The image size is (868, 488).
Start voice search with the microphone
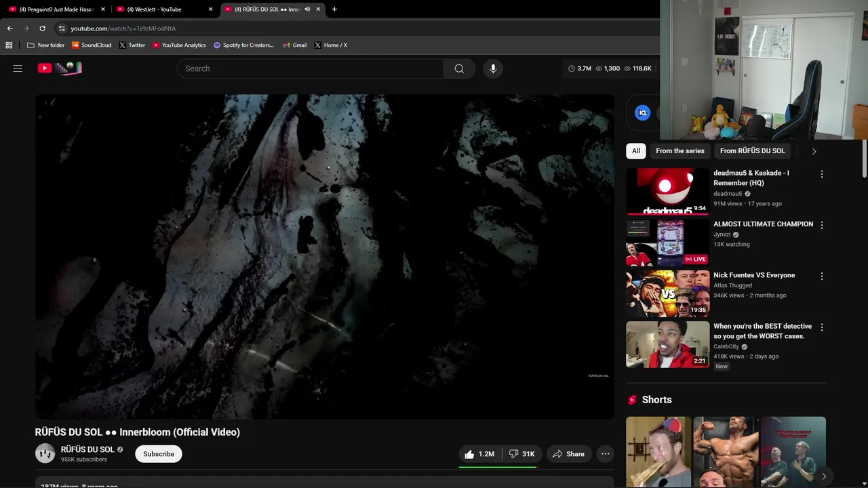(x=493, y=68)
